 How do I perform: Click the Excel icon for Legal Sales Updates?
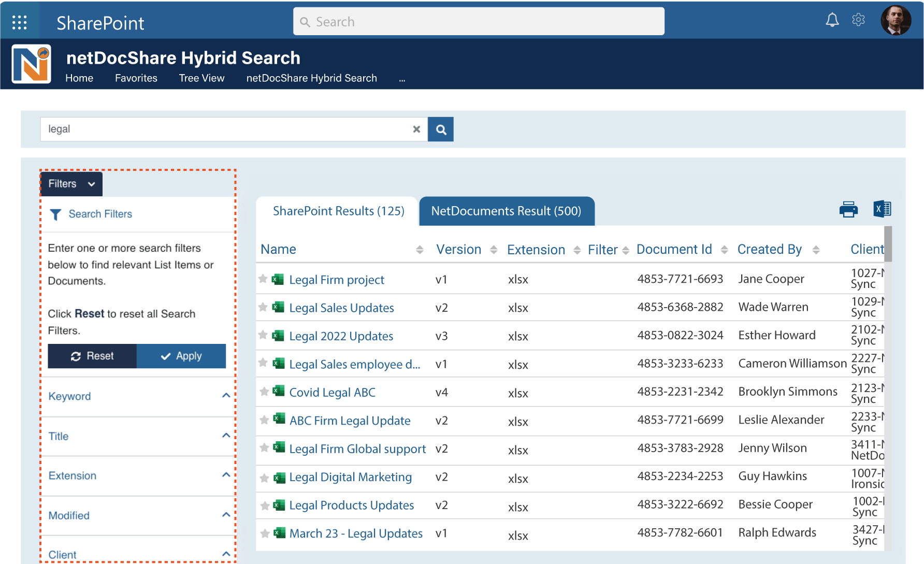(278, 307)
